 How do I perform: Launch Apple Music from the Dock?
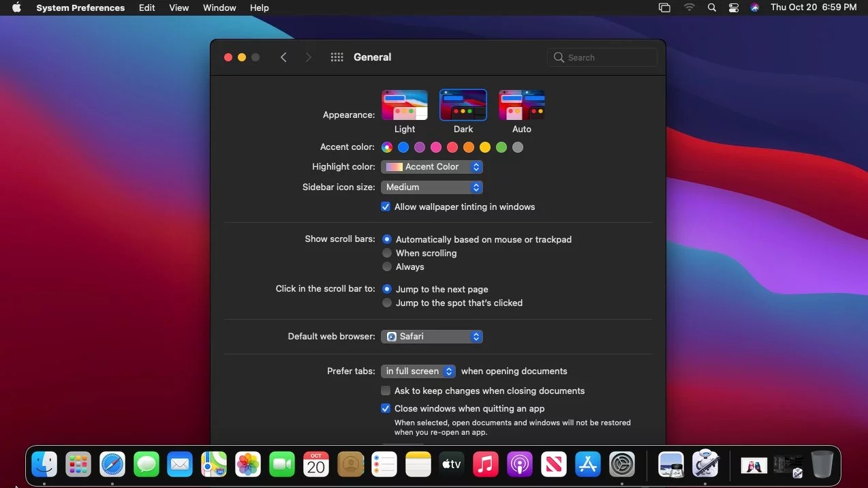pyautogui.click(x=486, y=464)
